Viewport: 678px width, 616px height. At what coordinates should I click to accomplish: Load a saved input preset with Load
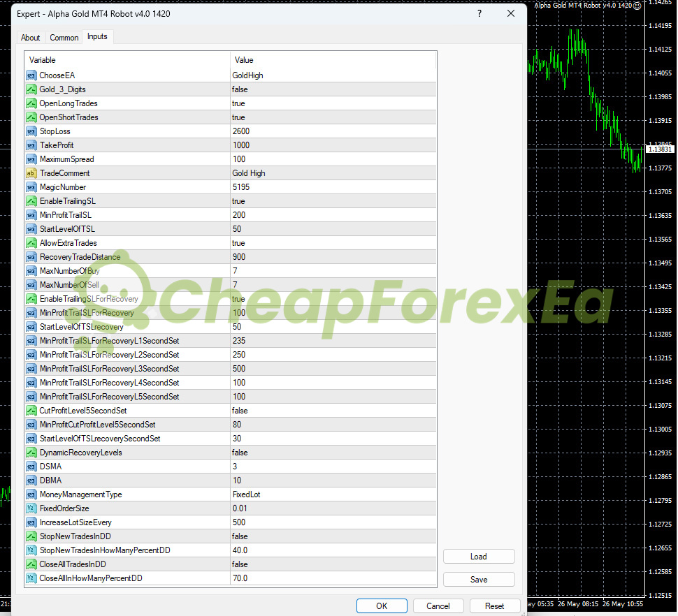[x=479, y=557]
